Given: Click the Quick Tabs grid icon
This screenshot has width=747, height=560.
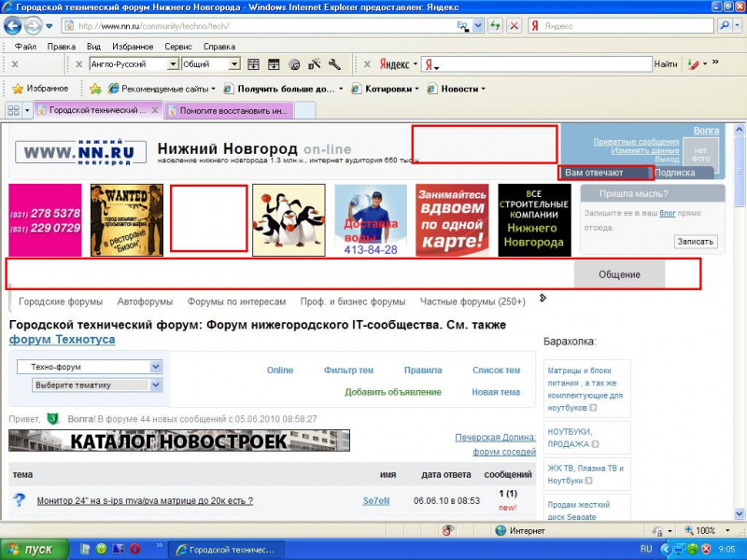Looking at the screenshot, I should 13,110.
